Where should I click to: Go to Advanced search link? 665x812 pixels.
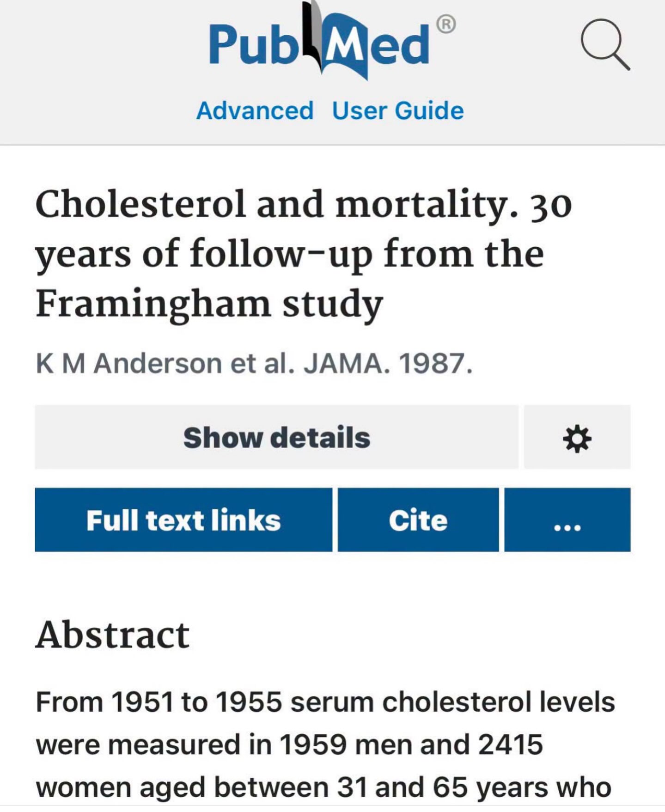pos(255,111)
